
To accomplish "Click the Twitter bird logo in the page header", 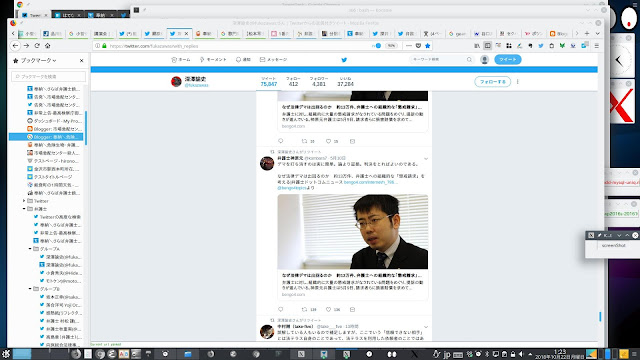I will [344, 60].
